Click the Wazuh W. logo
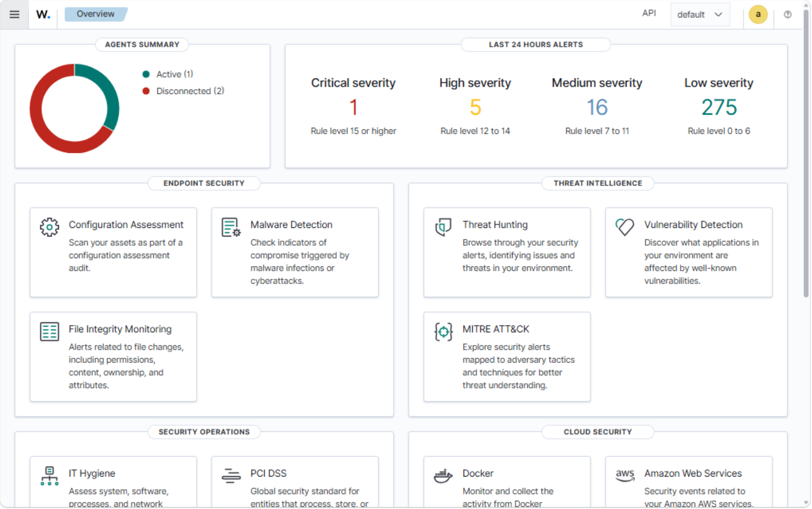The width and height of the screenshot is (812, 509). 43,14
